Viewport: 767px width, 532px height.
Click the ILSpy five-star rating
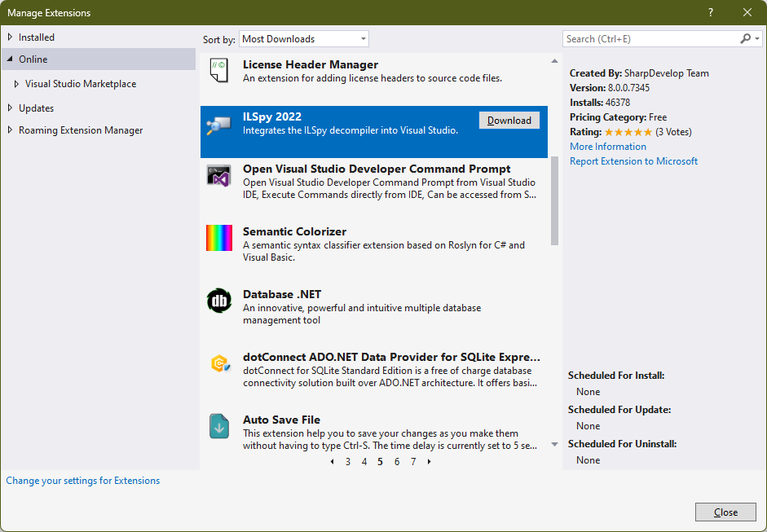click(628, 132)
